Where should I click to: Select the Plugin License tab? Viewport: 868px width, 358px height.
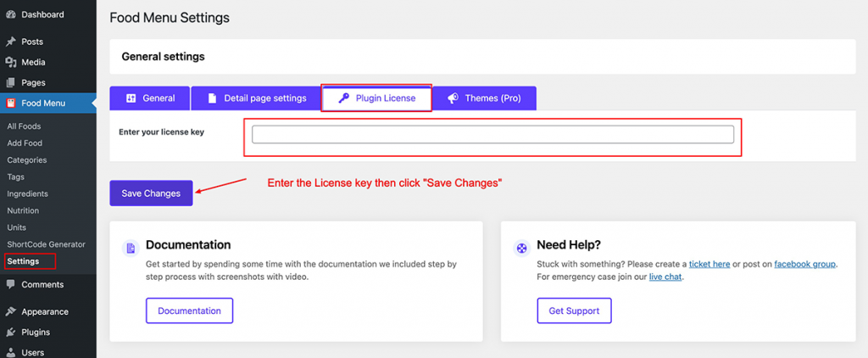[x=376, y=98]
